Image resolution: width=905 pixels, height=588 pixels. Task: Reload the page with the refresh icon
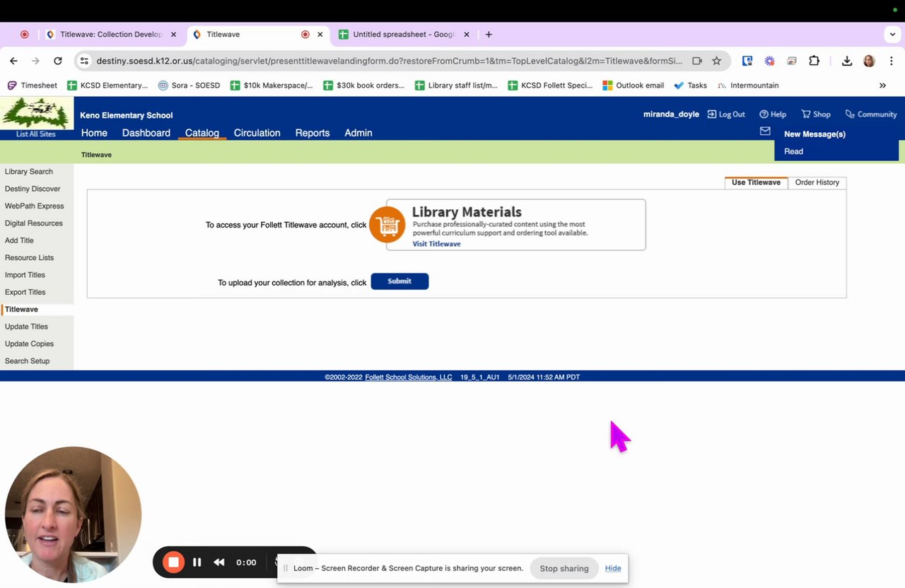(58, 61)
